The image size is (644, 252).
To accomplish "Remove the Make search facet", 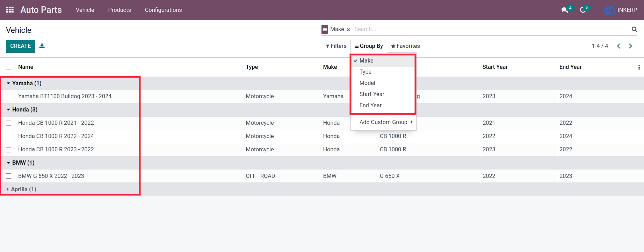I will coord(348,30).
